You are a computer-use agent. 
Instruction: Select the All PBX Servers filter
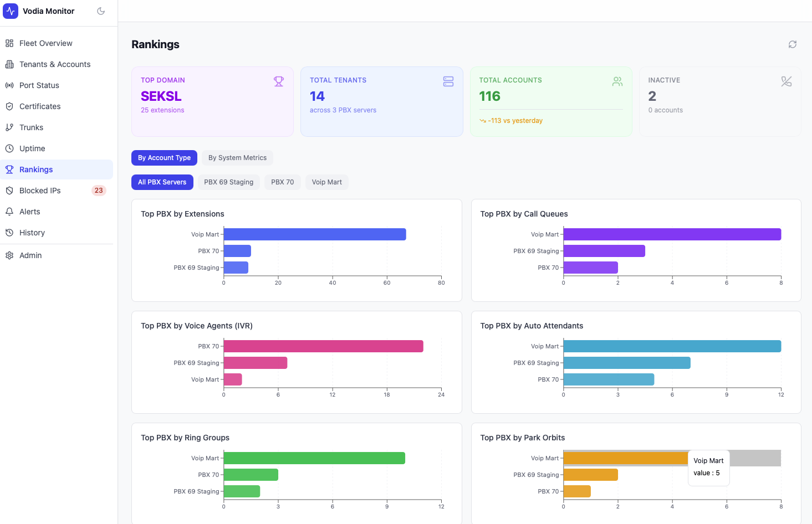click(x=162, y=182)
